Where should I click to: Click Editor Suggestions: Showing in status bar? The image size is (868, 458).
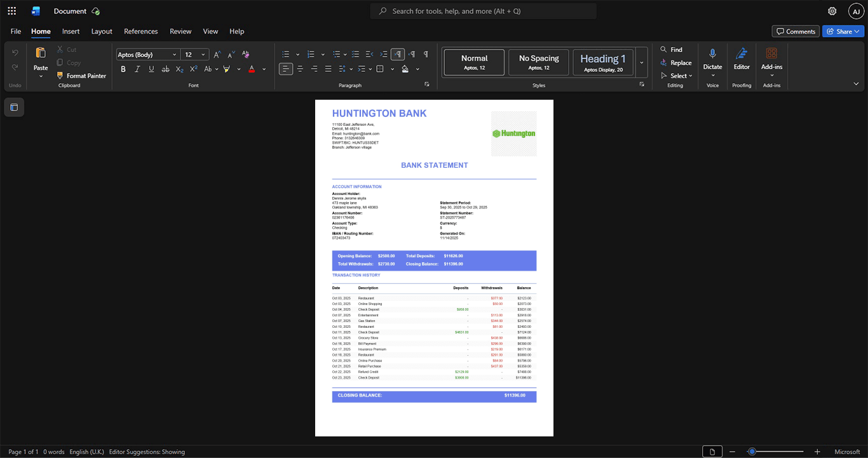[147, 452]
